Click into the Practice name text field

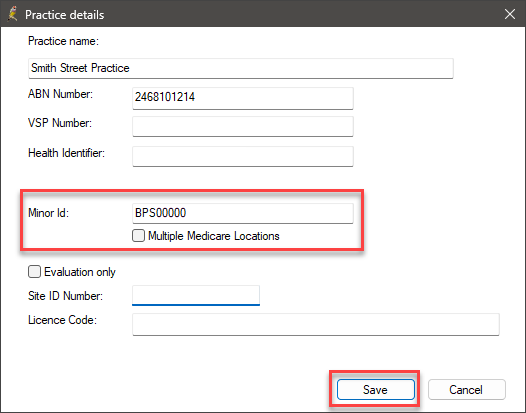coord(241,68)
